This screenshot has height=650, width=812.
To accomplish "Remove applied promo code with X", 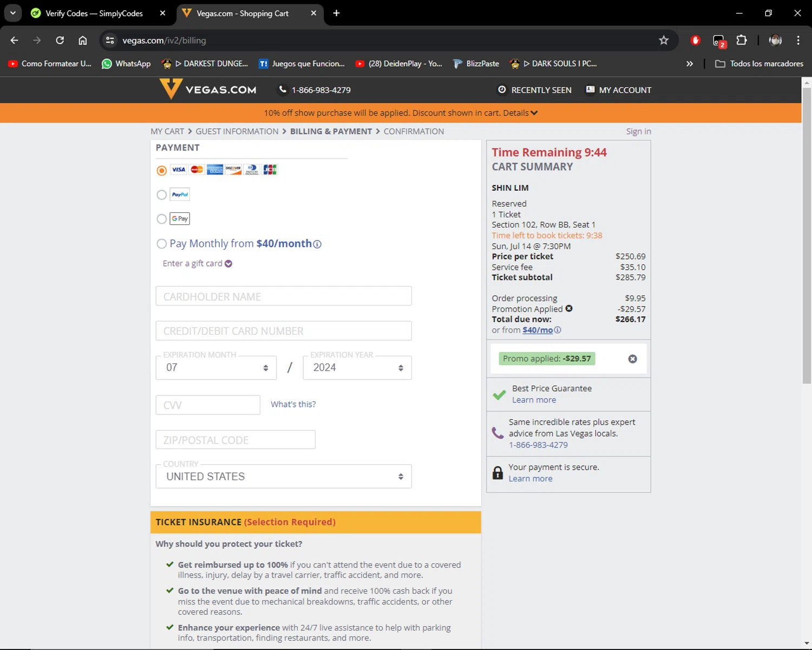I will coord(632,359).
